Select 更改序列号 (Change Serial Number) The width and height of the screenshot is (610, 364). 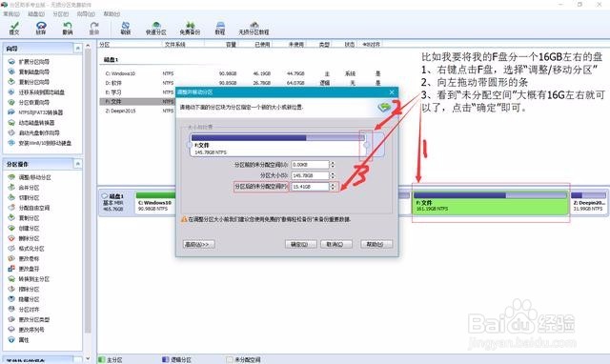pos(26,330)
